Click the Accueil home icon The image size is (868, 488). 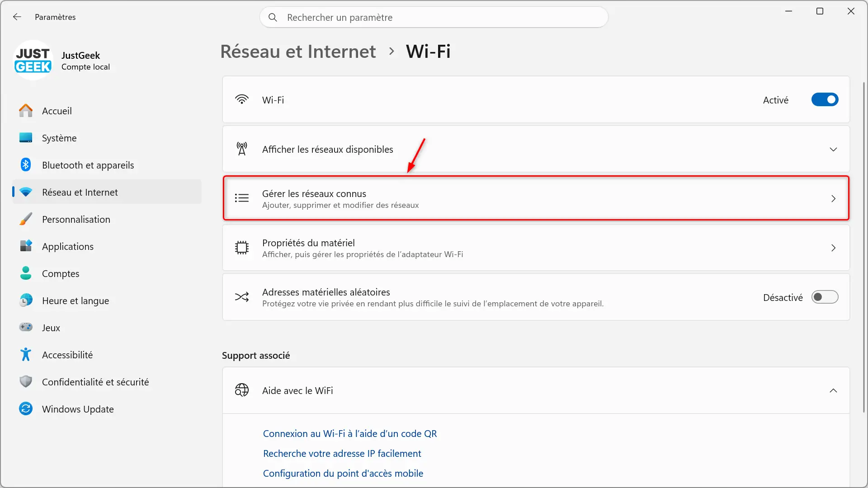pos(26,111)
